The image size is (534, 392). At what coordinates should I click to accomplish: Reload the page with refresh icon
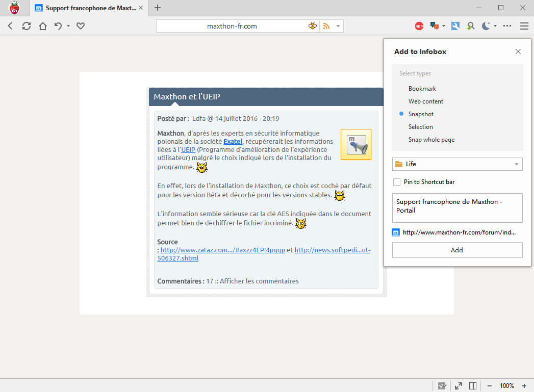pos(27,26)
